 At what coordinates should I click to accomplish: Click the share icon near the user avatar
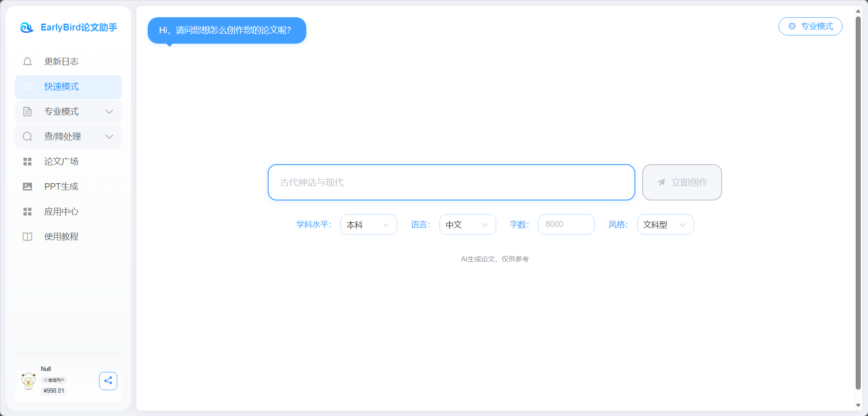[x=108, y=381]
